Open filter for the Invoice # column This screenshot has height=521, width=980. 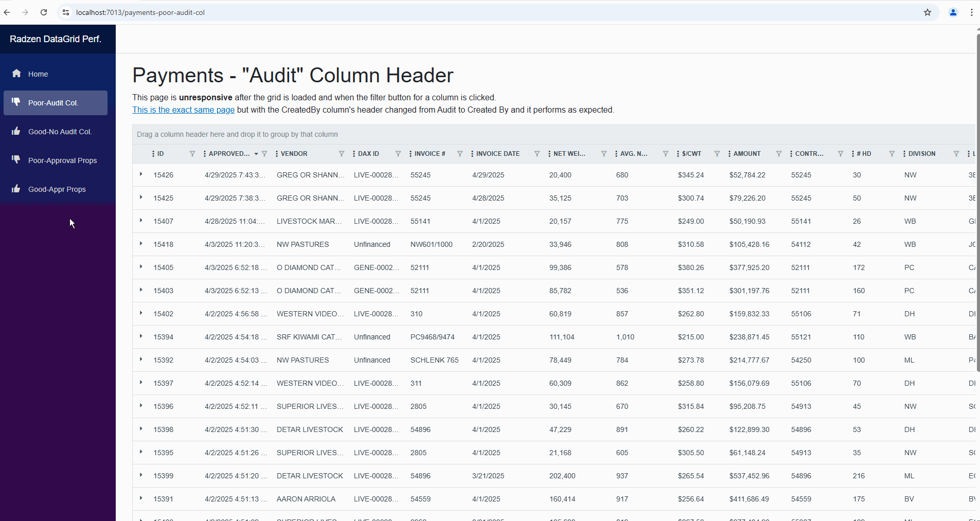coord(460,154)
